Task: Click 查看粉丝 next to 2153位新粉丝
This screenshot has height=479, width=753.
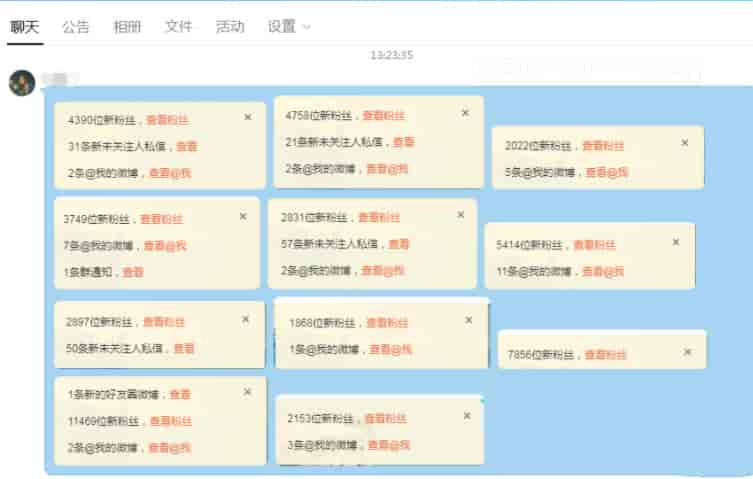Action: click(x=385, y=418)
